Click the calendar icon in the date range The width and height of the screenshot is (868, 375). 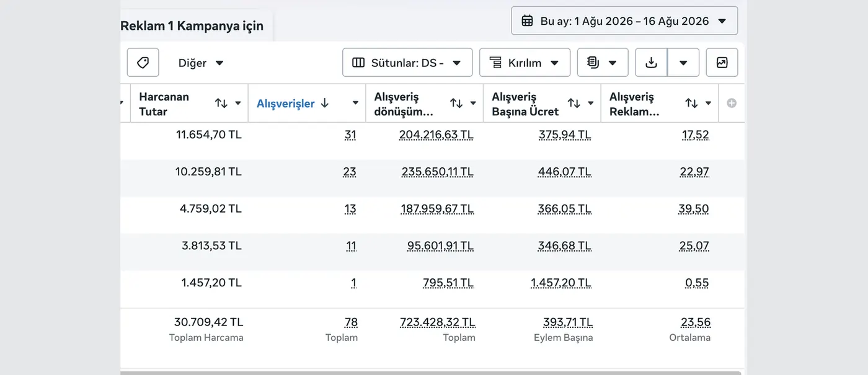[527, 21]
